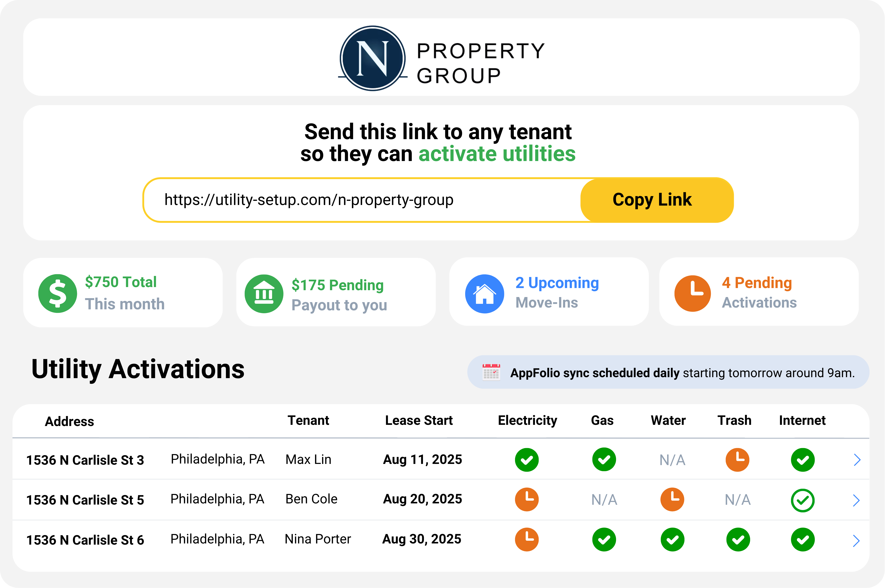Click Ben Cole's pending electricity clock icon

pos(527,499)
